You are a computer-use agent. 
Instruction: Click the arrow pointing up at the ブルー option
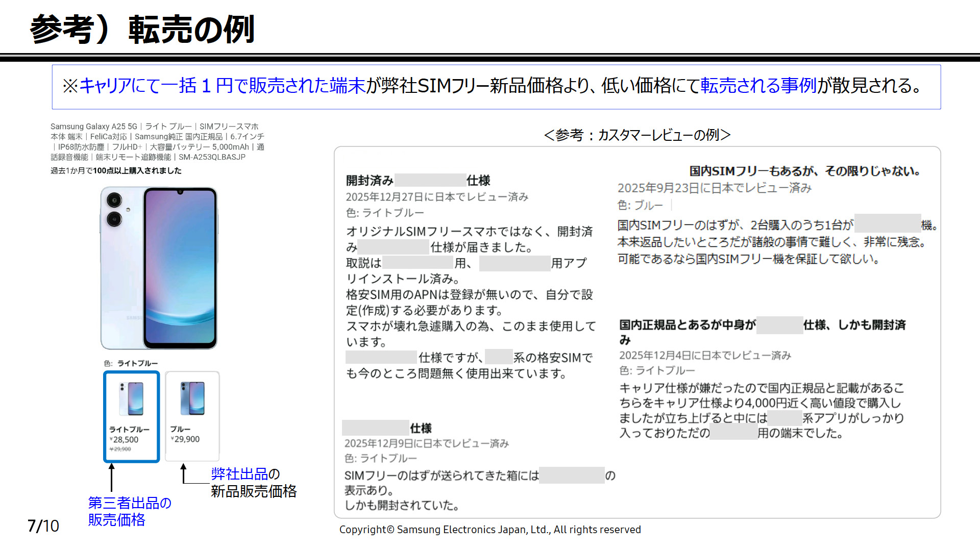(184, 473)
